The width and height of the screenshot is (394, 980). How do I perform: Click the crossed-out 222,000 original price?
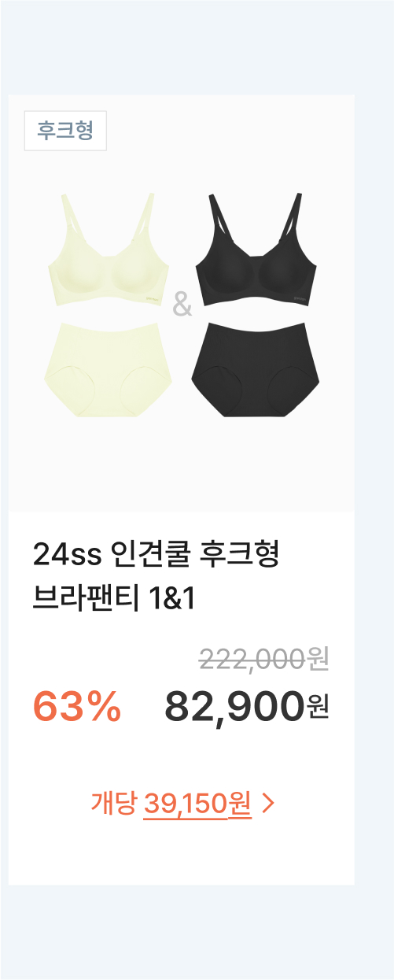pos(252,658)
